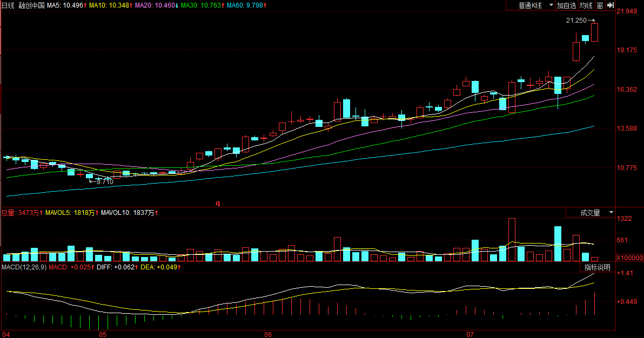Click the MA60: 9.798 label
This screenshot has height=338, width=644.
pyautogui.click(x=247, y=5)
